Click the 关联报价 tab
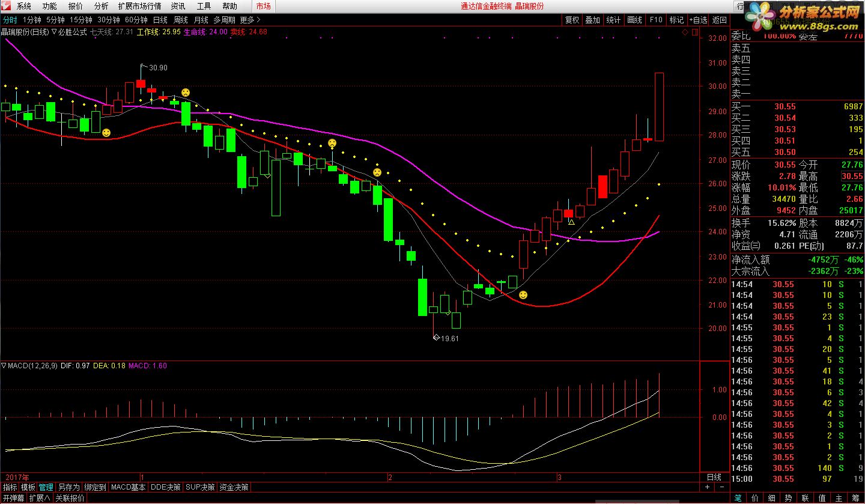The image size is (865, 504). pyautogui.click(x=70, y=498)
